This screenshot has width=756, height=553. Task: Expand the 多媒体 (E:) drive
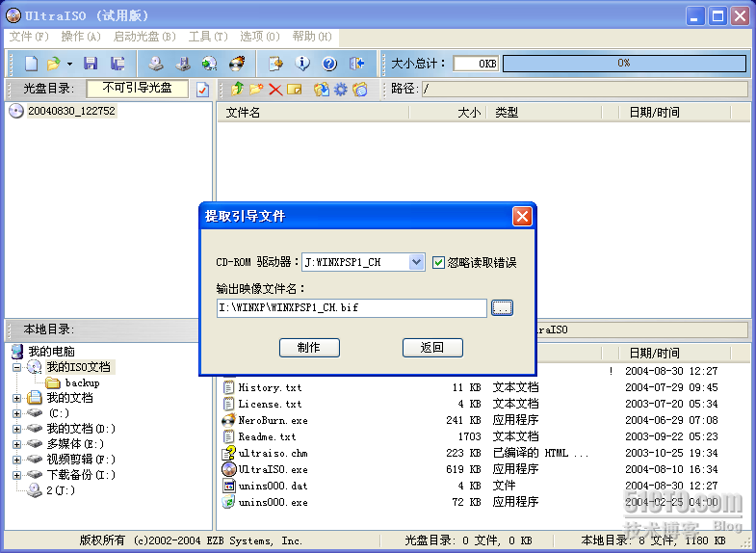tap(17, 444)
